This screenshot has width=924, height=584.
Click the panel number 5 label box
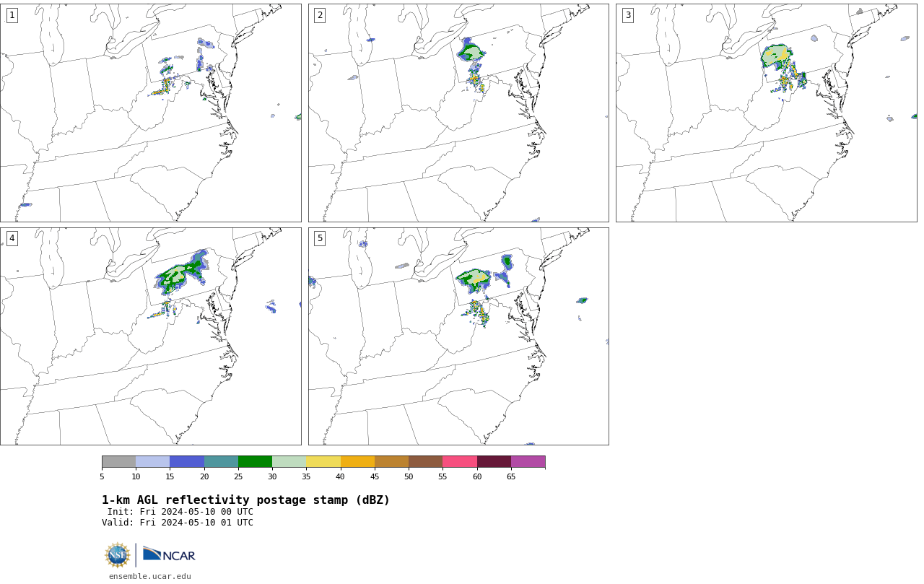tap(320, 238)
